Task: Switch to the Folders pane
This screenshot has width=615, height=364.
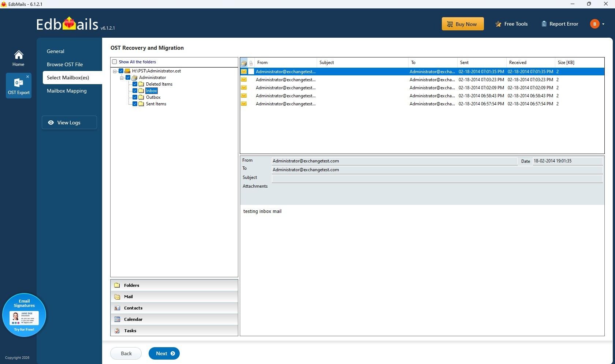Action: click(x=174, y=285)
